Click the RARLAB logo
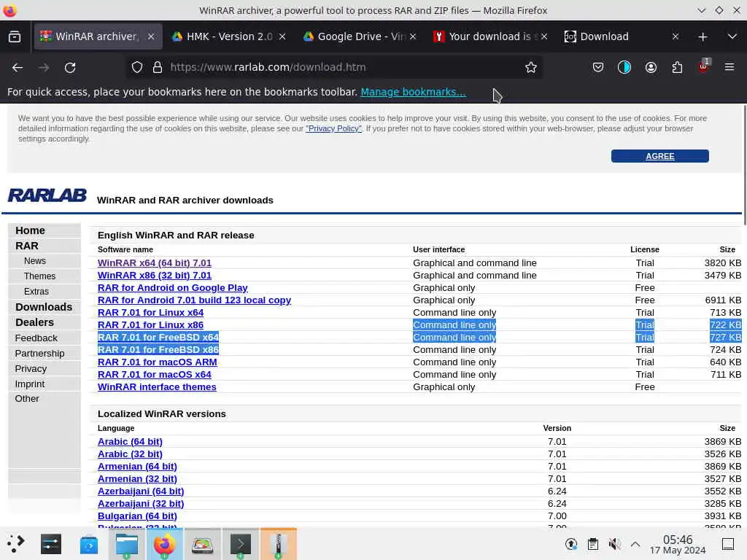Viewport: 747px width, 560px height. (x=47, y=195)
